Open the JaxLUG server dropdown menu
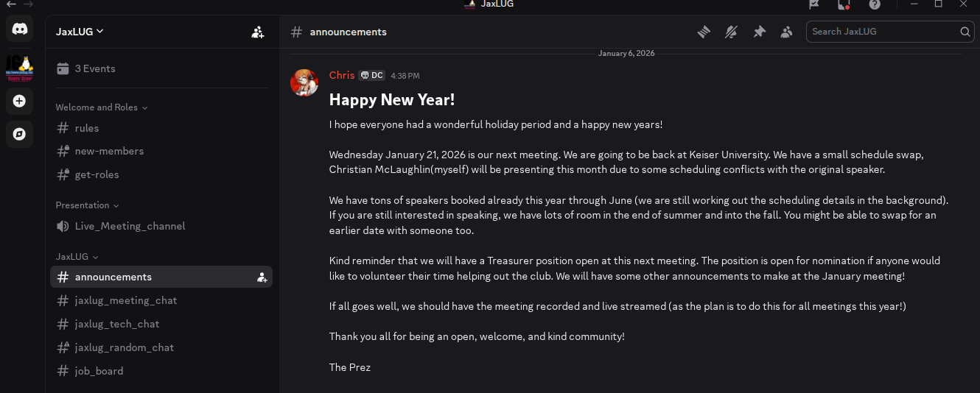This screenshot has height=393, width=980. coord(80,32)
